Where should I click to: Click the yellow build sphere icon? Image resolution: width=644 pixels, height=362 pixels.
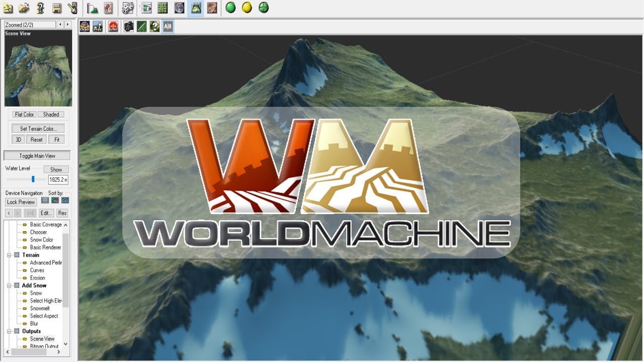247,8
